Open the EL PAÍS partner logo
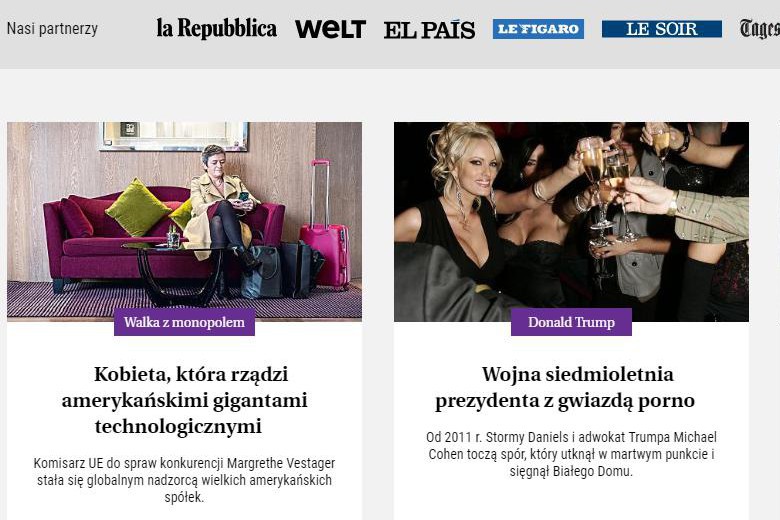 click(x=429, y=29)
